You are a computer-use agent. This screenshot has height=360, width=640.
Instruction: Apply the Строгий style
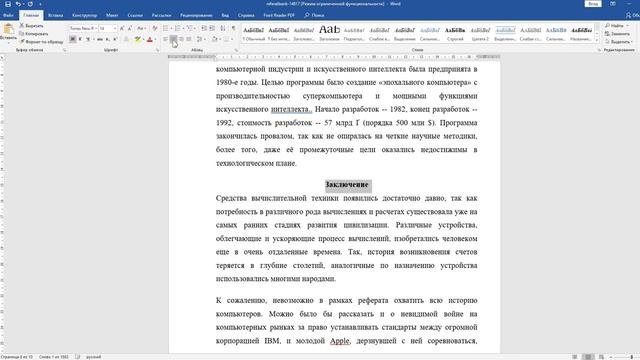(455, 34)
